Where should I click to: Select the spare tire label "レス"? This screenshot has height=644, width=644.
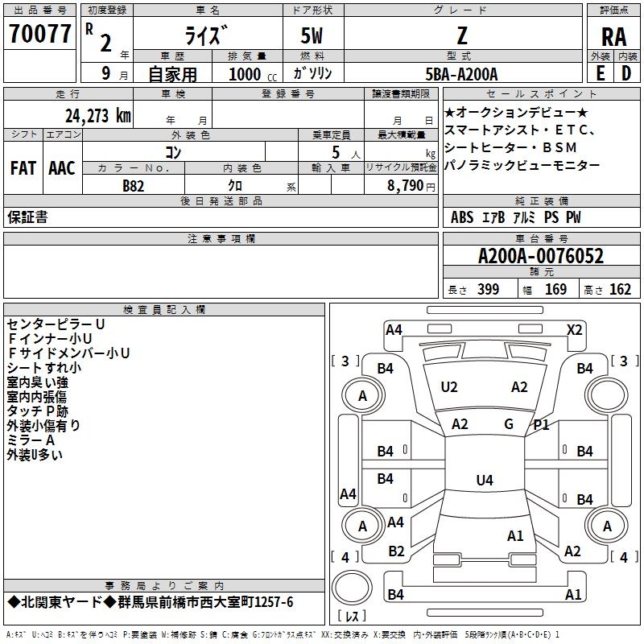(352, 615)
